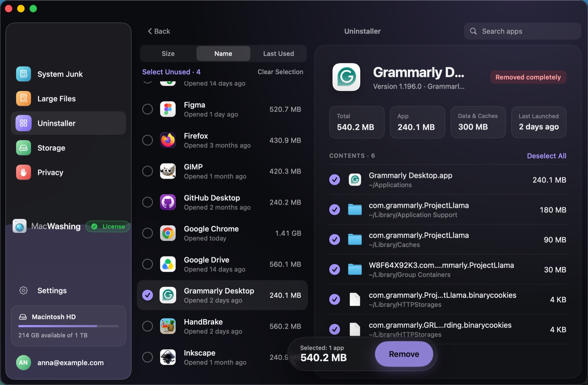Click Deselect All in contents
The width and height of the screenshot is (588, 385).
[546, 156]
